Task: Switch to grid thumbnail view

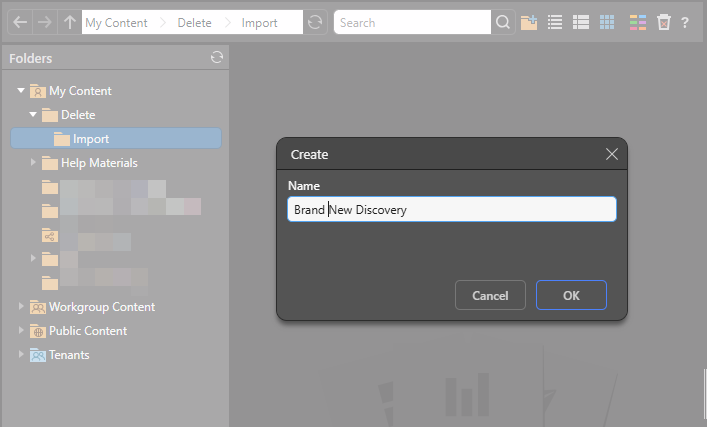Action: [607, 22]
